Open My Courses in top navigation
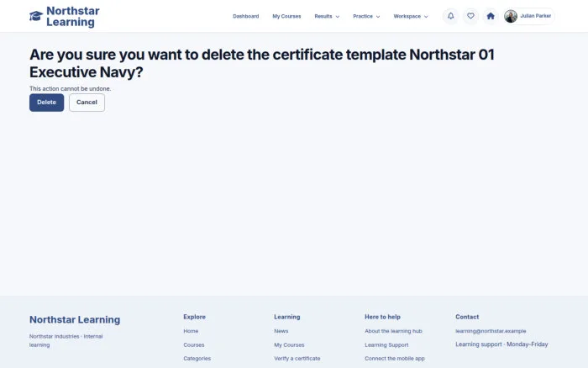Viewport: 588px width, 368px height. (286, 17)
